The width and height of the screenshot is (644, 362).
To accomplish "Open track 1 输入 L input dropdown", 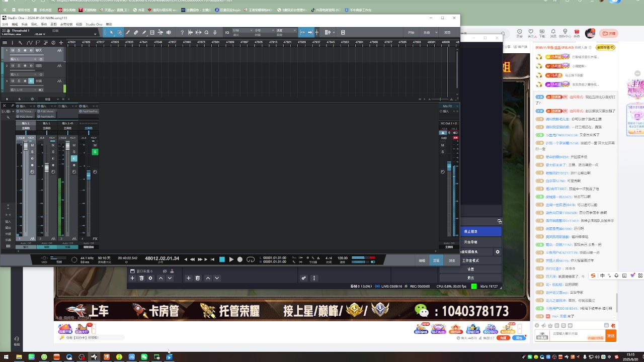I will [x=24, y=59].
